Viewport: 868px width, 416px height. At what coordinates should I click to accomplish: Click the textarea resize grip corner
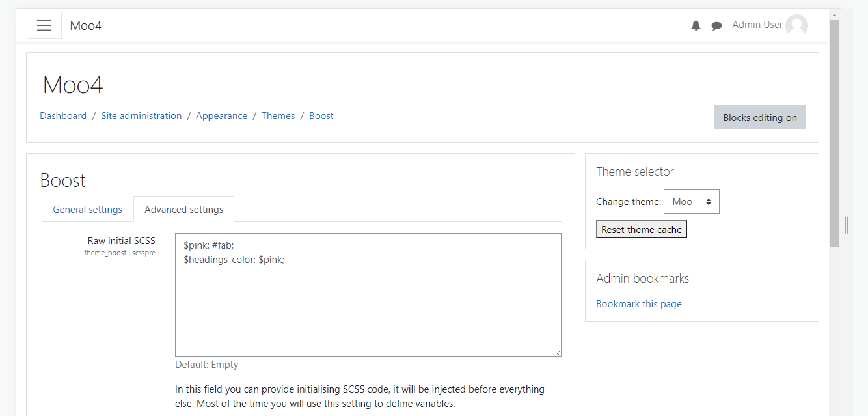(x=557, y=352)
